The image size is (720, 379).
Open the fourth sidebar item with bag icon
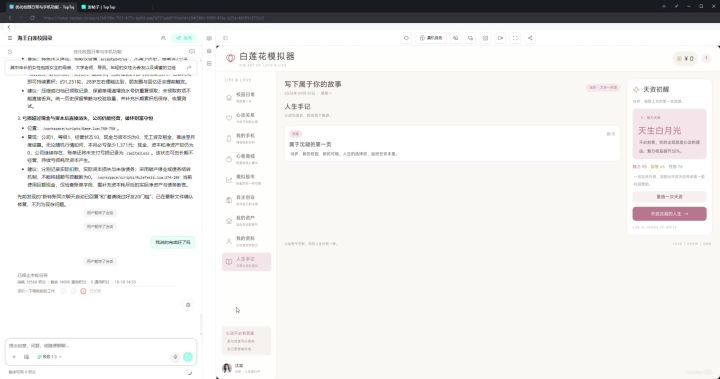point(246,159)
